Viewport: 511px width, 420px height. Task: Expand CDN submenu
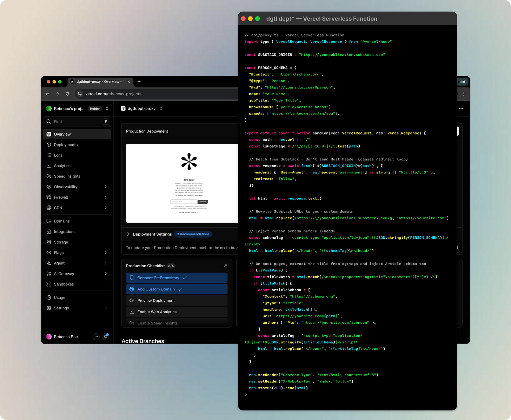[106, 208]
